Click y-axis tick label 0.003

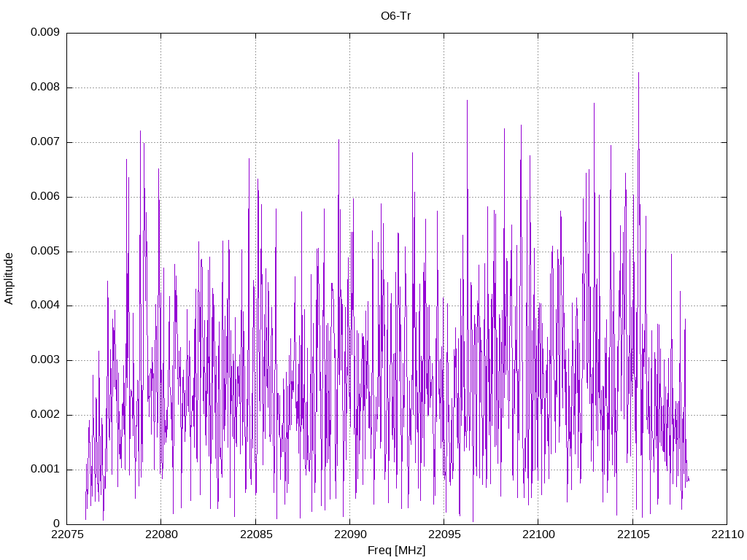coord(44,360)
